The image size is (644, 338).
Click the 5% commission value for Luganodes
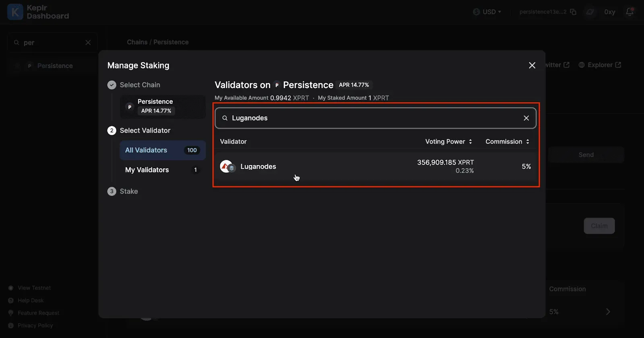[526, 167]
